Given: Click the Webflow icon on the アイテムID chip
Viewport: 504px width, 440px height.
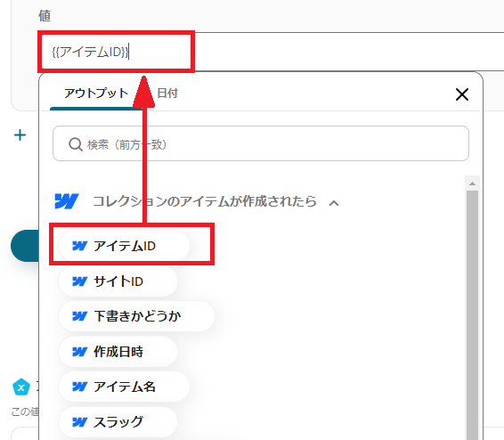Looking at the screenshot, I should (x=79, y=246).
